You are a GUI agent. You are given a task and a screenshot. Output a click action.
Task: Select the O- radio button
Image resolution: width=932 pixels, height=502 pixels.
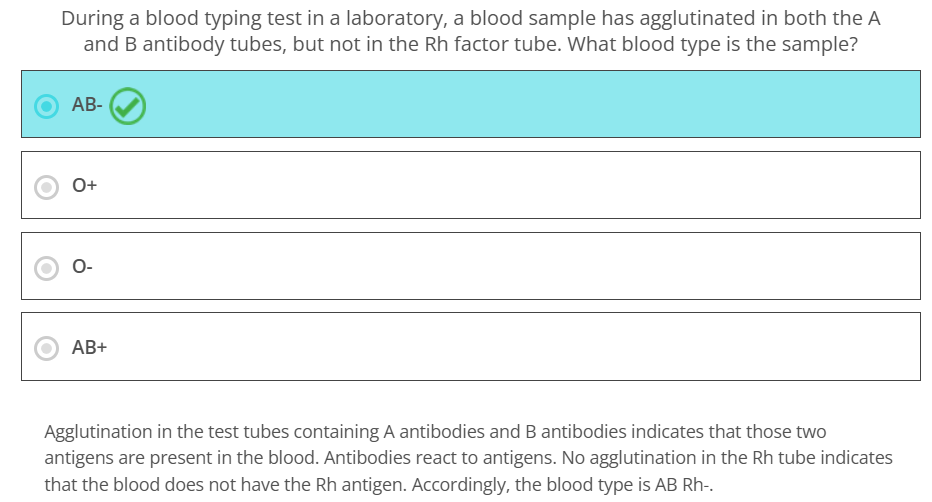click(46, 268)
